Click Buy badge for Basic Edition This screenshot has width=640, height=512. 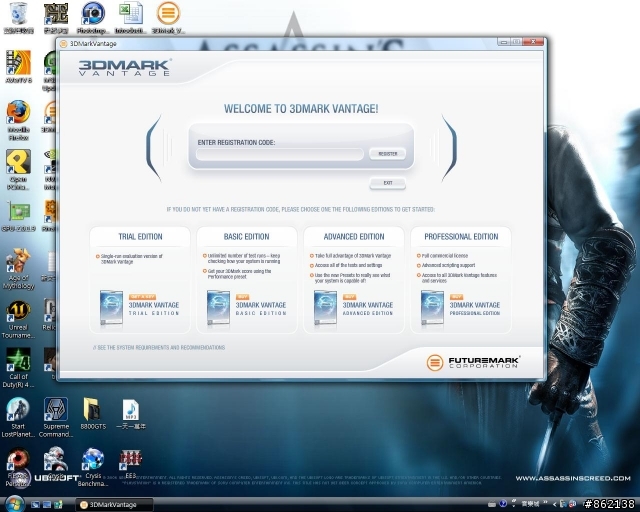coord(242,297)
